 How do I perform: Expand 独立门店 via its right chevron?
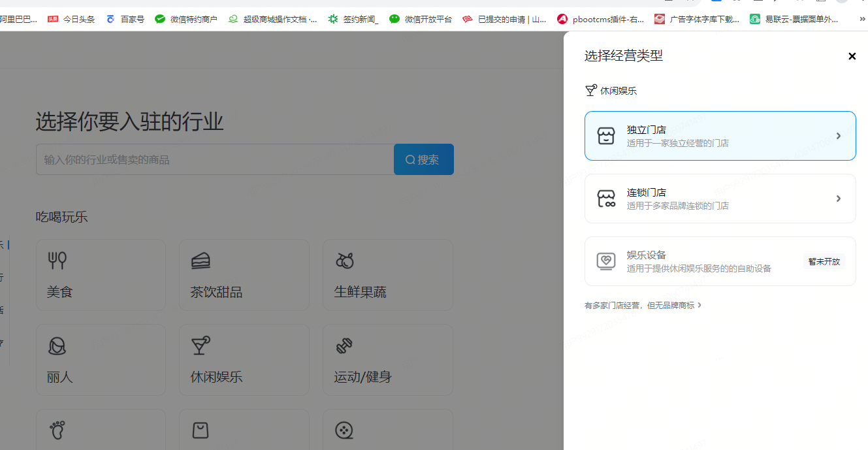pyautogui.click(x=839, y=136)
